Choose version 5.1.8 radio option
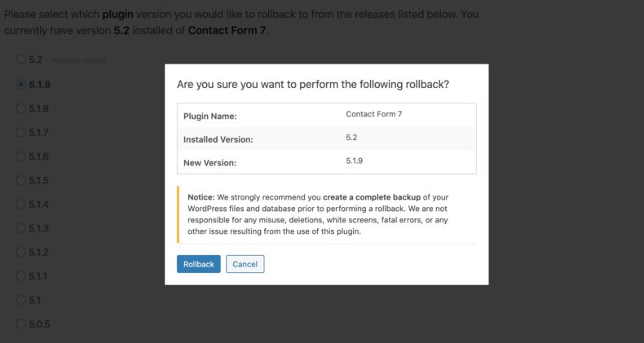This screenshot has height=343, width=644. coord(20,108)
